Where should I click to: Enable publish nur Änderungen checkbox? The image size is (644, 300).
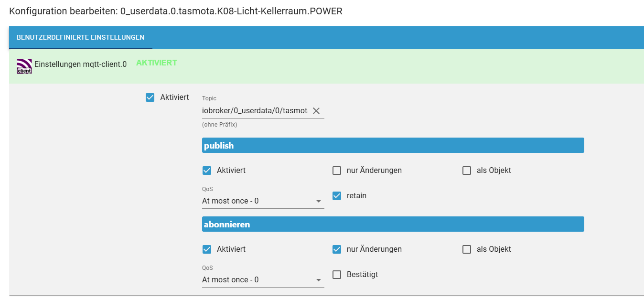click(337, 171)
